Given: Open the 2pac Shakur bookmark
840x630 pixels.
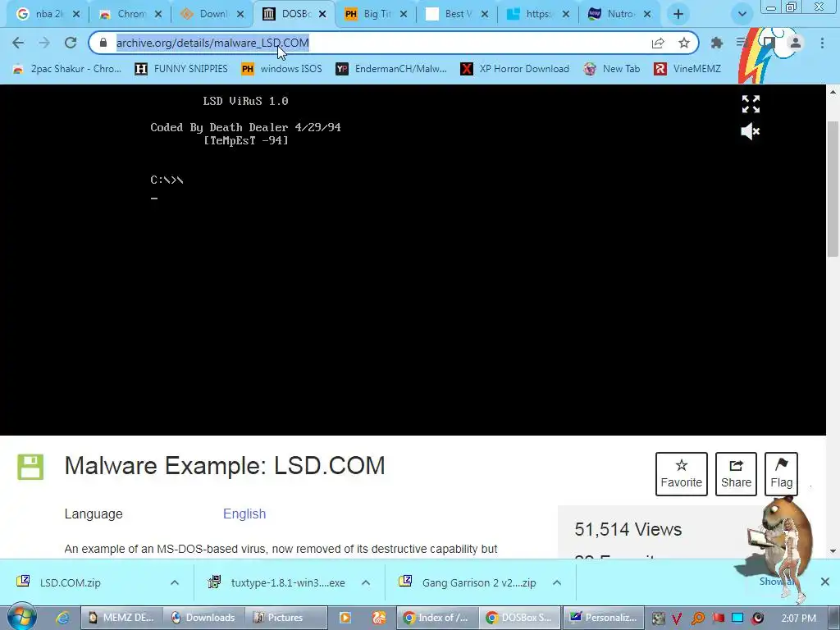Looking at the screenshot, I should [x=67, y=69].
